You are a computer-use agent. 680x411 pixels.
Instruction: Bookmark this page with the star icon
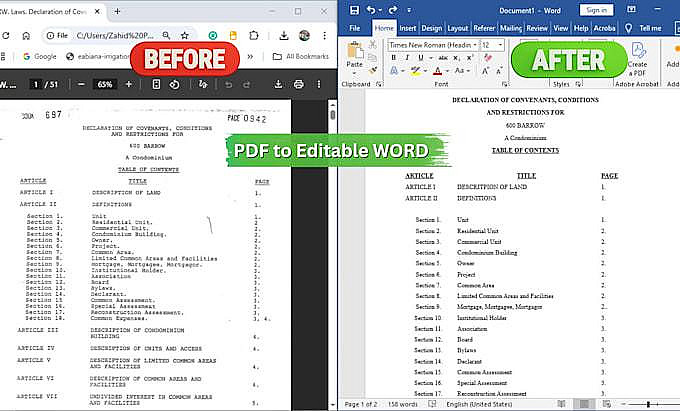click(x=185, y=36)
